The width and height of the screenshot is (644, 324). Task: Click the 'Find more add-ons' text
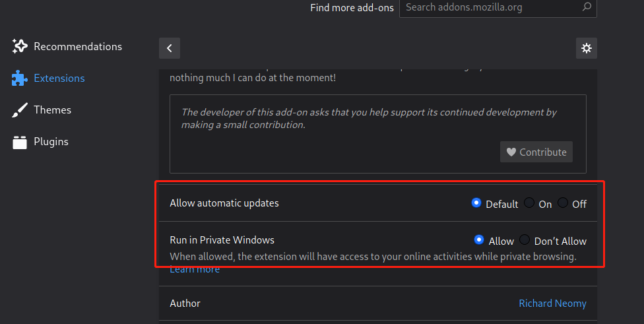point(352,8)
